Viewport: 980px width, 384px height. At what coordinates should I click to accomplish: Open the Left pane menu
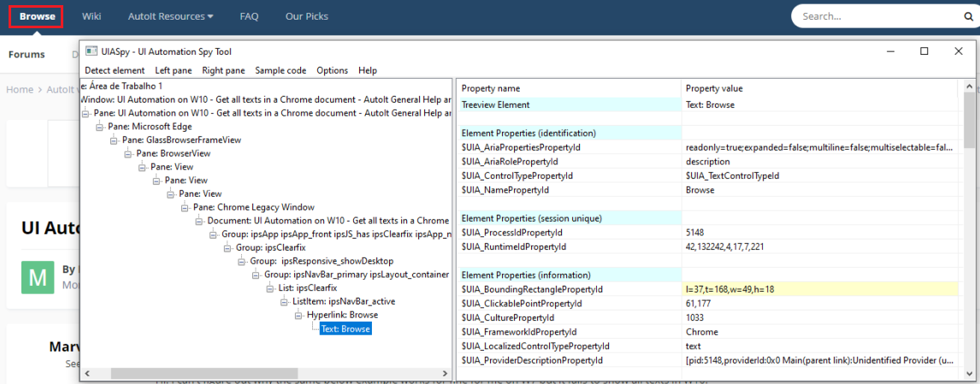tap(173, 71)
